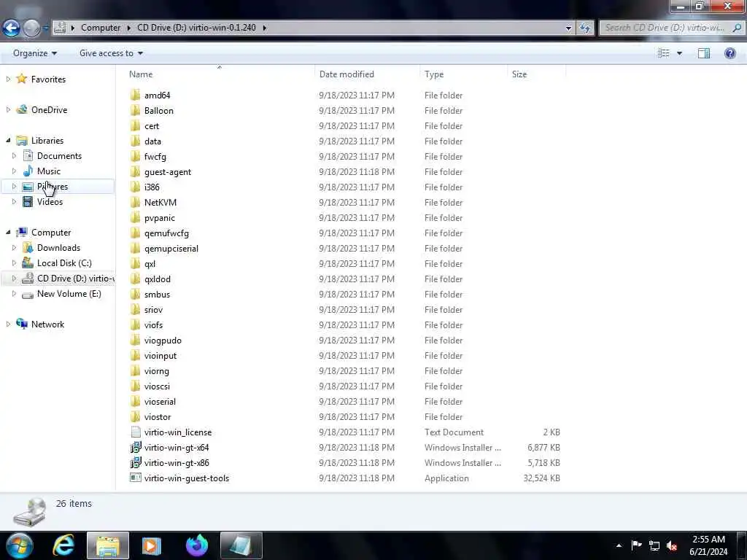Screen dimensions: 747x560
Task: Select the qemupciserial folder name
Action: pos(171,249)
